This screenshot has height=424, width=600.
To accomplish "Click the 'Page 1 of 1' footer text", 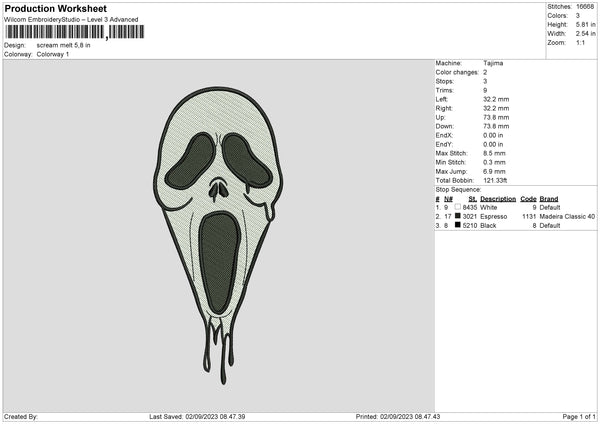I will pyautogui.click(x=579, y=417).
